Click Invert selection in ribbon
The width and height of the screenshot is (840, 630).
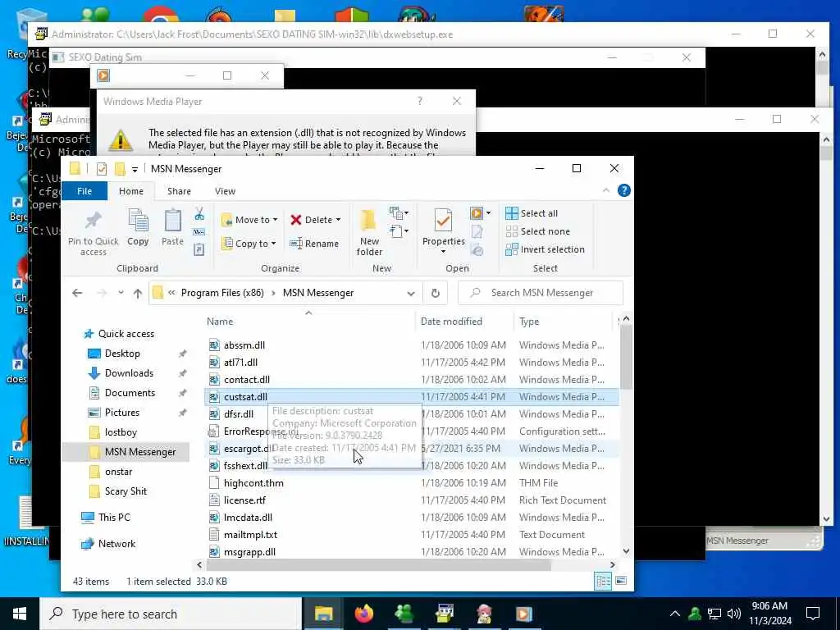(545, 249)
